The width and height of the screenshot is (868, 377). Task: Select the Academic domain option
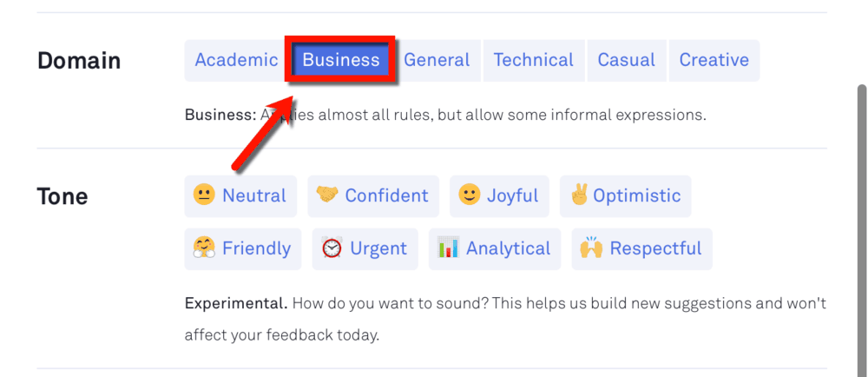tap(236, 60)
